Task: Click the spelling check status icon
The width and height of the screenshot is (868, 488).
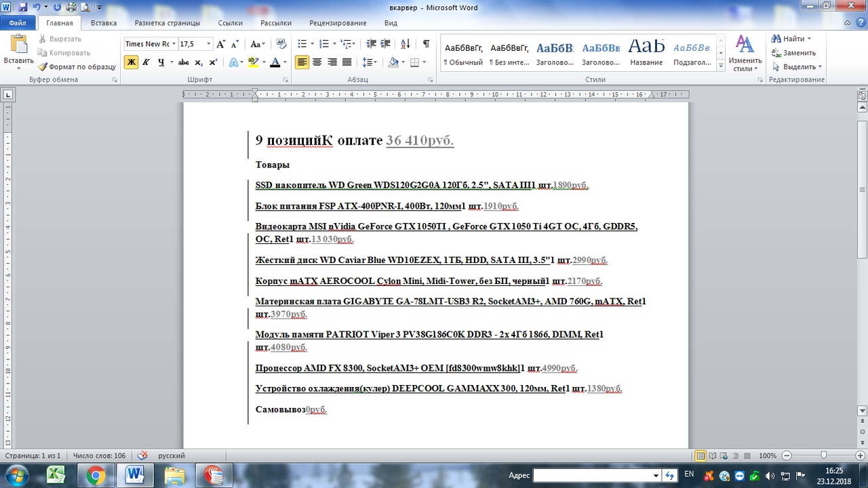Action: tap(142, 455)
